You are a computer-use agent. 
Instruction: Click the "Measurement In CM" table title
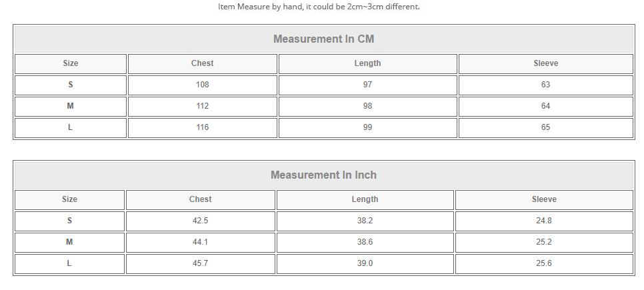pyautogui.click(x=323, y=39)
